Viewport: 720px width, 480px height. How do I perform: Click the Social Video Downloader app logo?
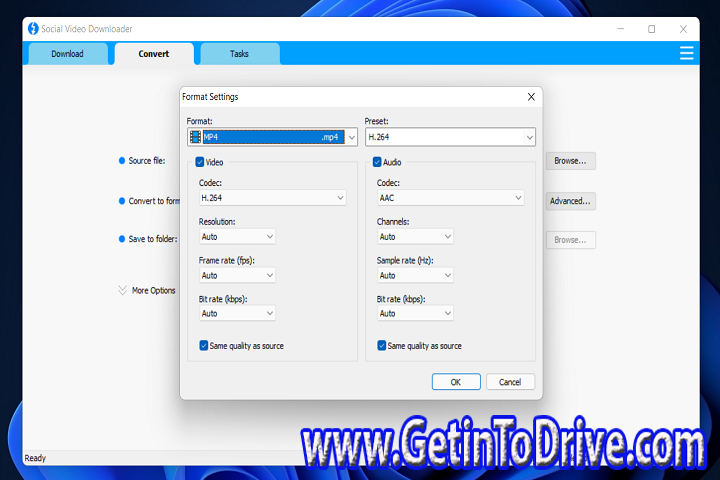33,28
